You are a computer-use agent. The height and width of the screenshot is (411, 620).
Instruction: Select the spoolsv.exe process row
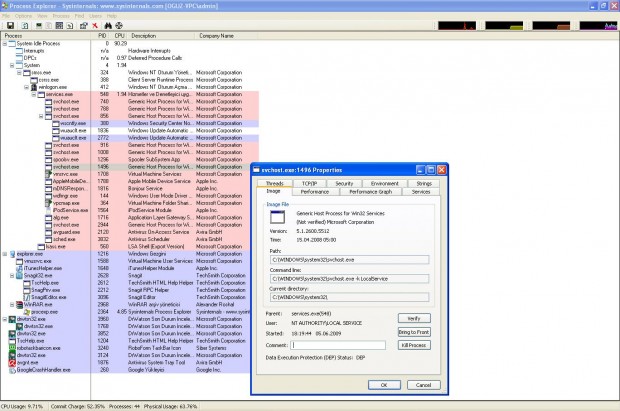point(130,160)
